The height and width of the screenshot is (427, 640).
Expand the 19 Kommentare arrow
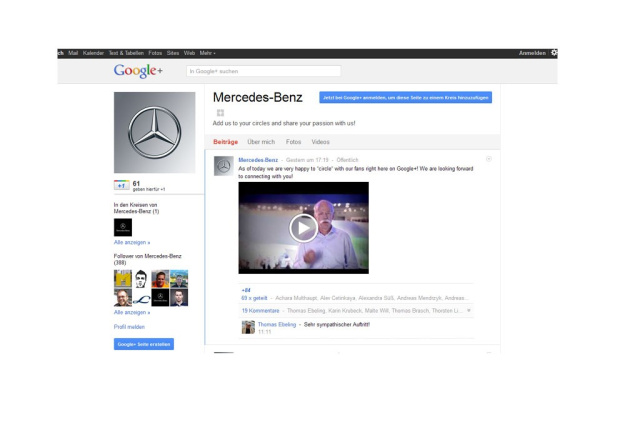tap(469, 310)
